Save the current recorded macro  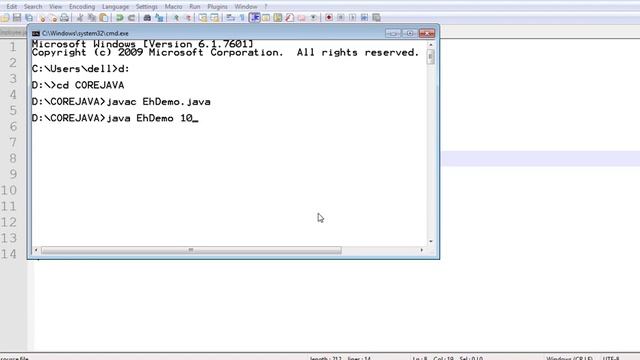(376, 18)
